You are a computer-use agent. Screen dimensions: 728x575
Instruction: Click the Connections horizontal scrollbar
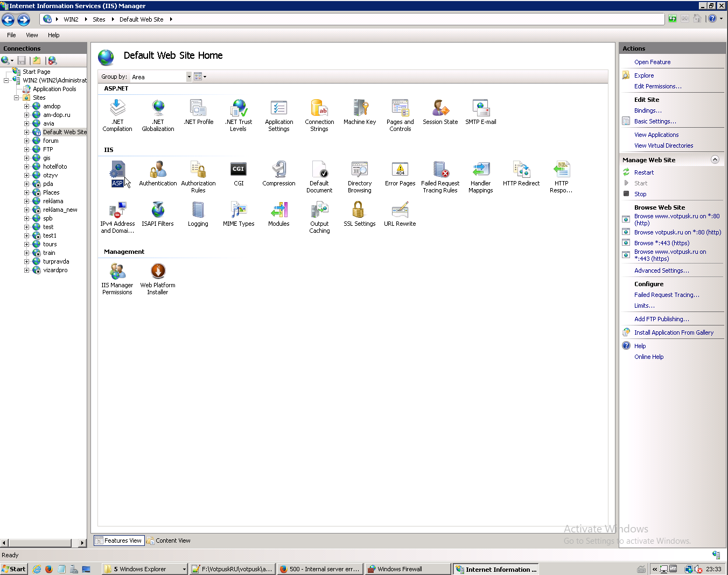click(43, 543)
